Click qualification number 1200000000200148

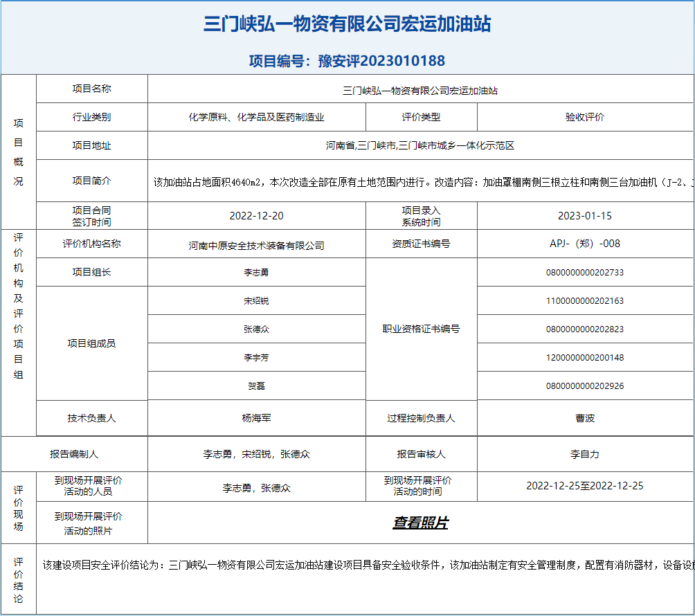(x=585, y=357)
